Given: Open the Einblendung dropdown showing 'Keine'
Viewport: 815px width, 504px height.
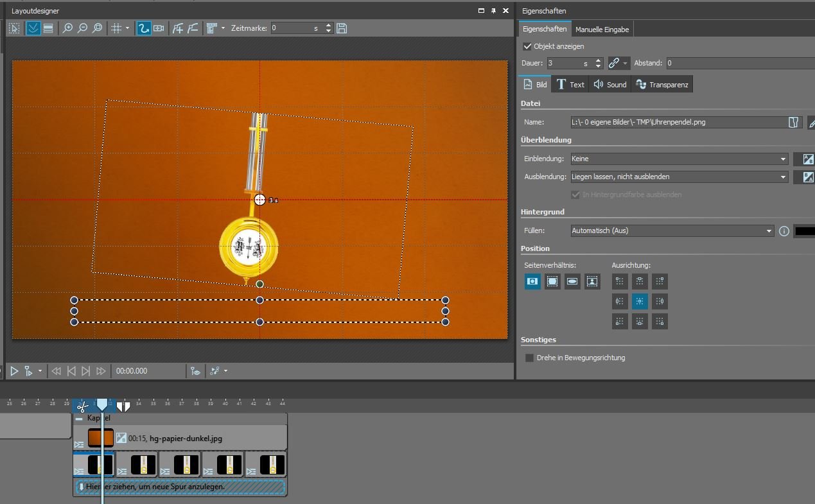Looking at the screenshot, I should coord(679,159).
